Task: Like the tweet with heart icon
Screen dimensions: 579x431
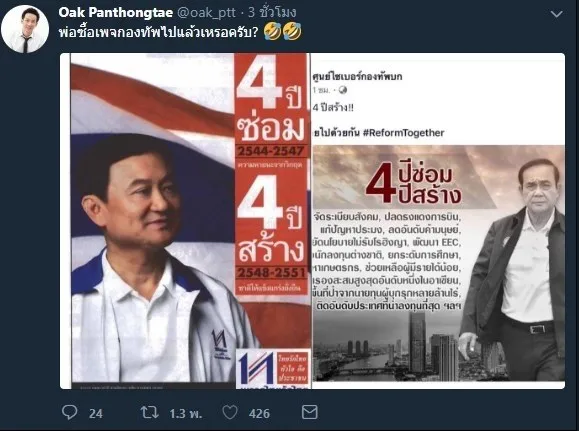Action: click(230, 412)
